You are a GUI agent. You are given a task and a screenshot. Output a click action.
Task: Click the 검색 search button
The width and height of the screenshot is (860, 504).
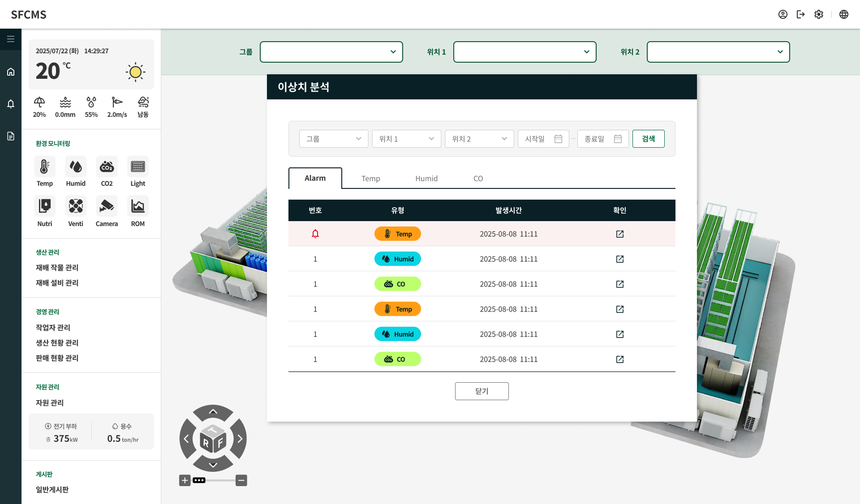[x=648, y=139]
